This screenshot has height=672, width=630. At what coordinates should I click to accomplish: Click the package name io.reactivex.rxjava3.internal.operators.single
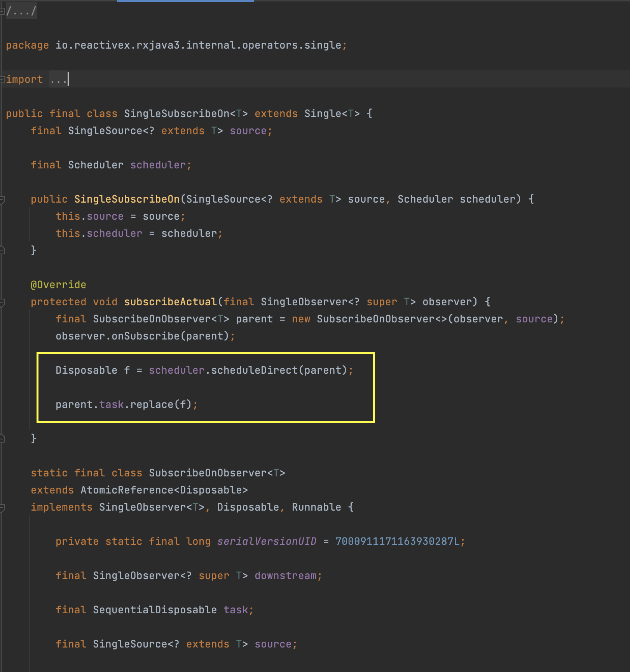[x=198, y=45]
